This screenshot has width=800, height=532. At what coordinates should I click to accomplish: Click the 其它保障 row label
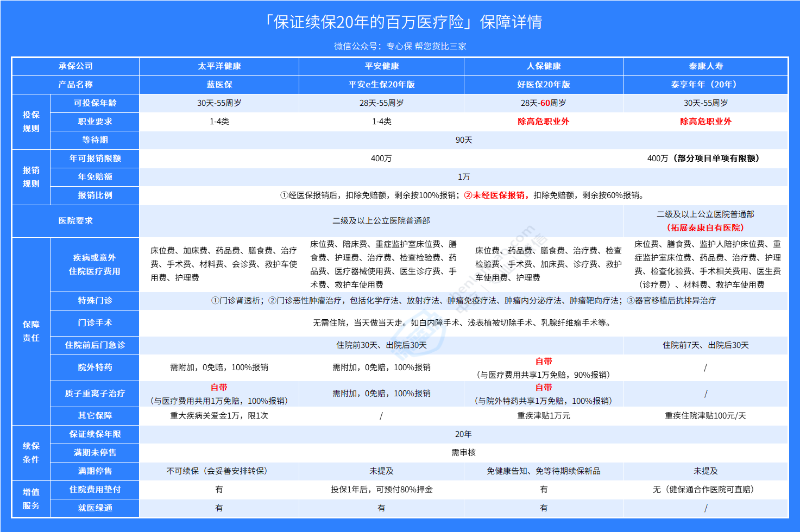[x=95, y=416]
